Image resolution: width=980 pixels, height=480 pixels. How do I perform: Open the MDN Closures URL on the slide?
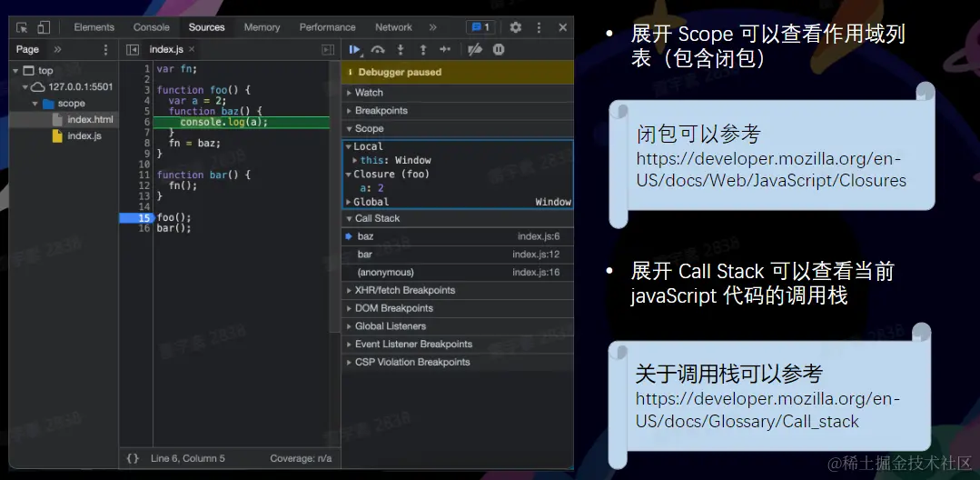(x=770, y=170)
